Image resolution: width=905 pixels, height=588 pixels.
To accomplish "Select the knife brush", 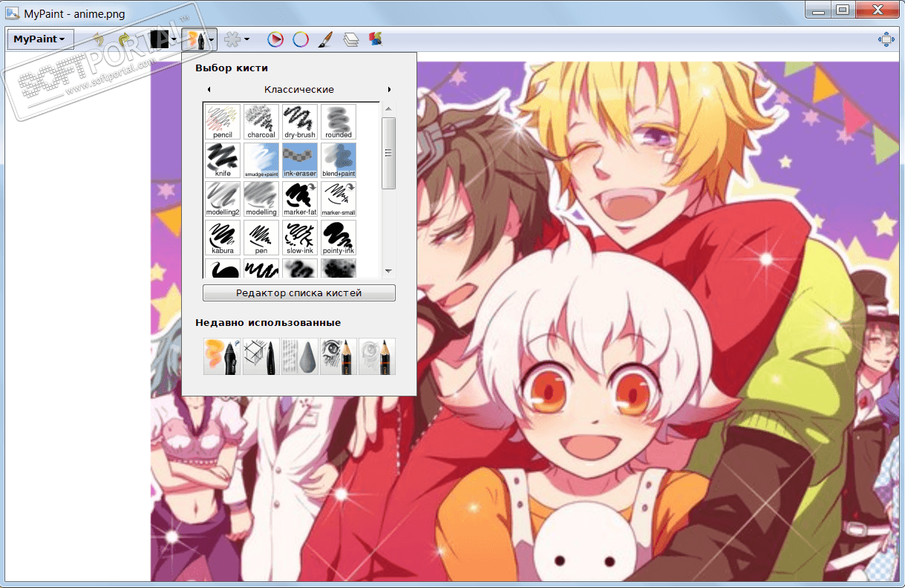I will [x=223, y=160].
